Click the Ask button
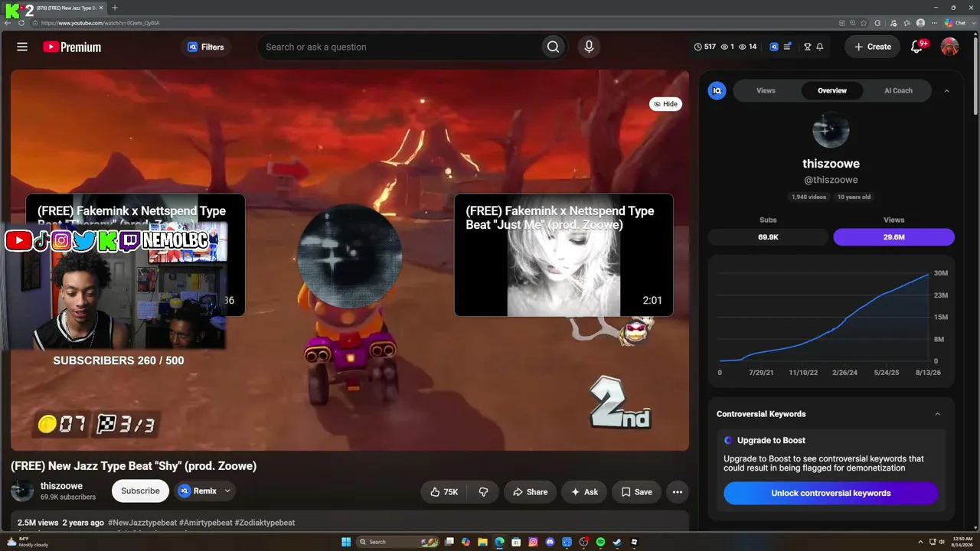Image resolution: width=980 pixels, height=551 pixels. coord(584,492)
